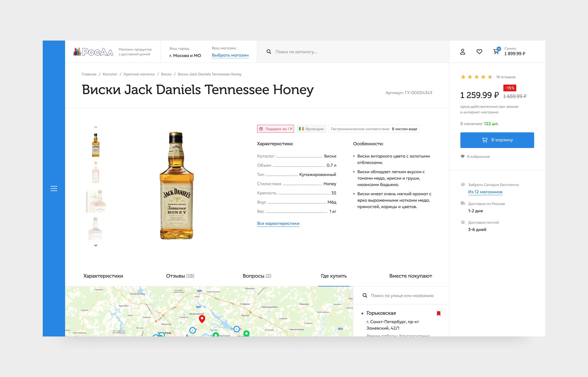
Task: Click the Подарок за 1 ₽ badge
Action: [x=275, y=129]
